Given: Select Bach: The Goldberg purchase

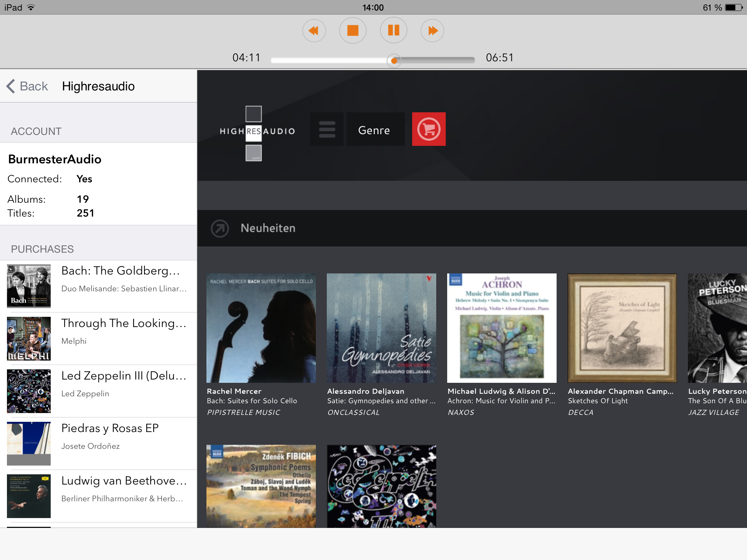Looking at the screenshot, I should (x=98, y=286).
